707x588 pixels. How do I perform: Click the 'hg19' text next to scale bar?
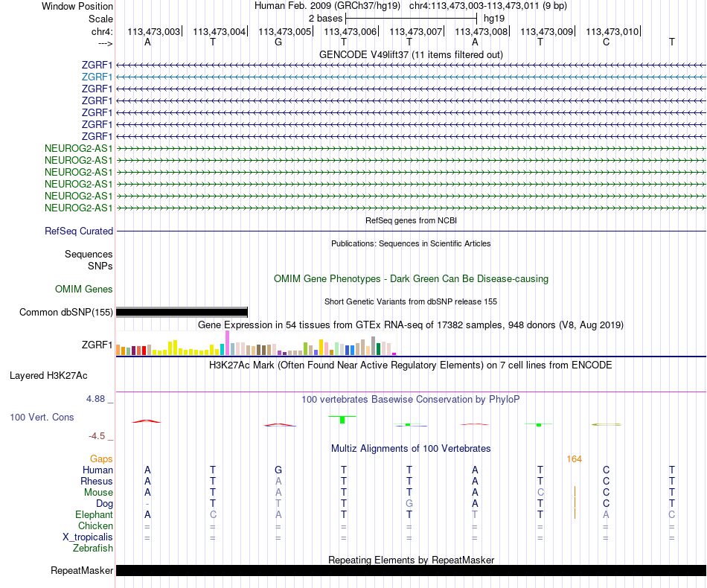point(493,19)
